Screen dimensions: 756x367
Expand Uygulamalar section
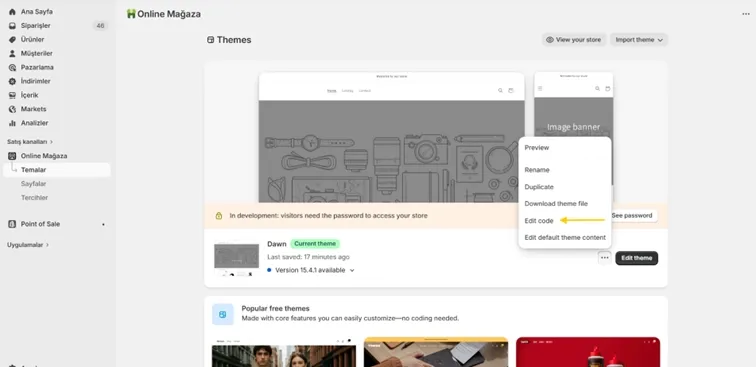pyautogui.click(x=28, y=245)
